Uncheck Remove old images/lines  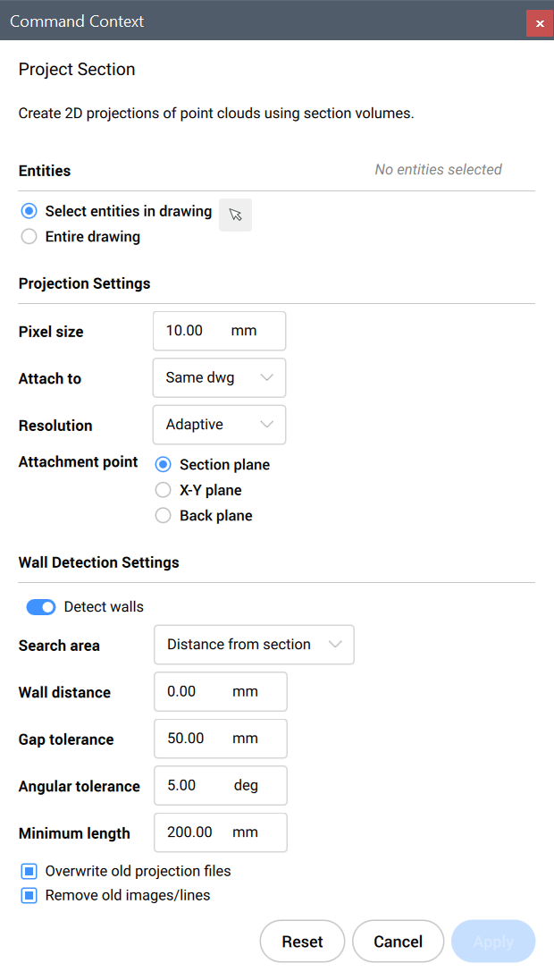[29, 895]
